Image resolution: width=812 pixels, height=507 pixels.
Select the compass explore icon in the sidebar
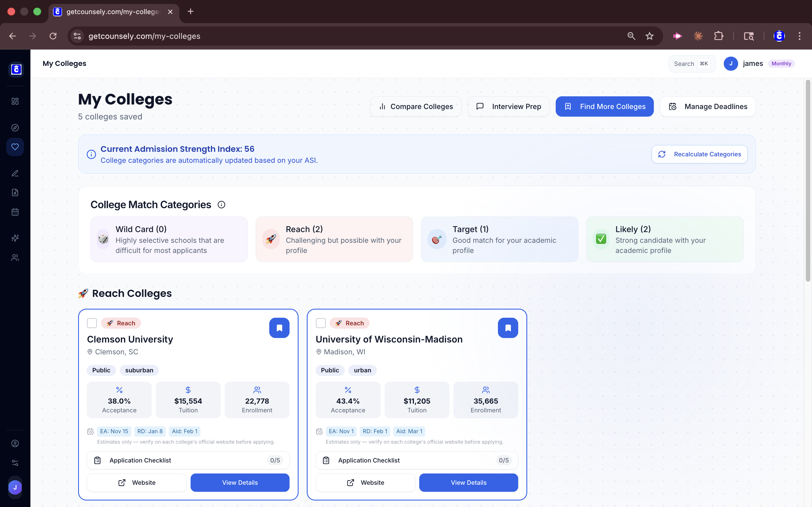pos(15,127)
